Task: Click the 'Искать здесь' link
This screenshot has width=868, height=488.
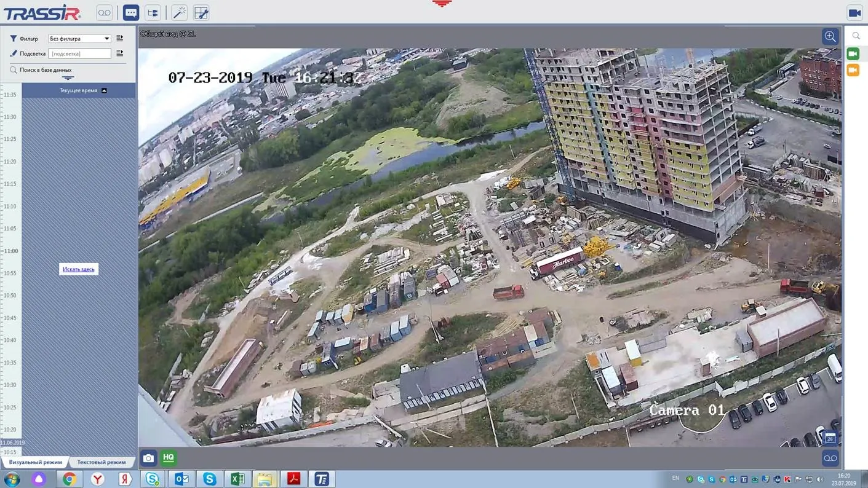Action: (79, 269)
